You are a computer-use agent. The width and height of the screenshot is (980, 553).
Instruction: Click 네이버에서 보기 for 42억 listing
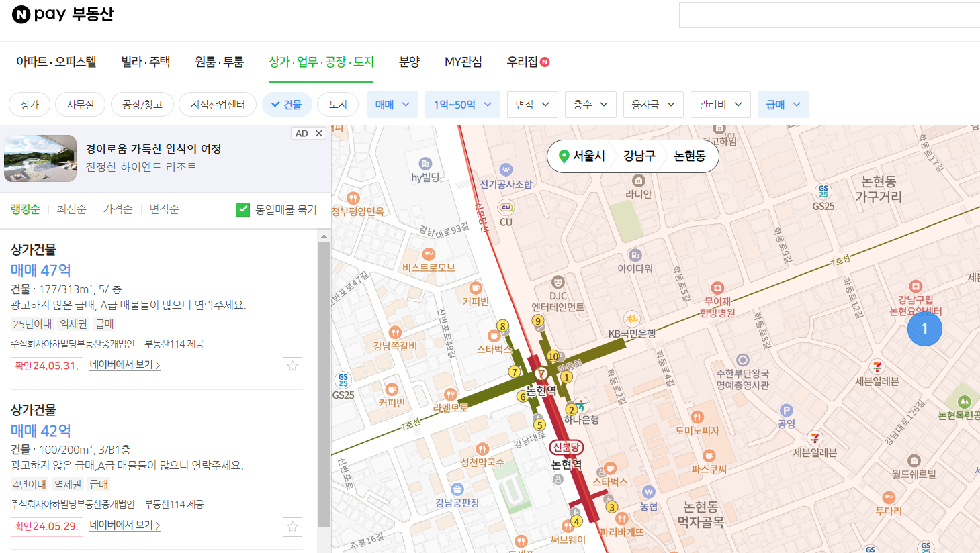124,525
